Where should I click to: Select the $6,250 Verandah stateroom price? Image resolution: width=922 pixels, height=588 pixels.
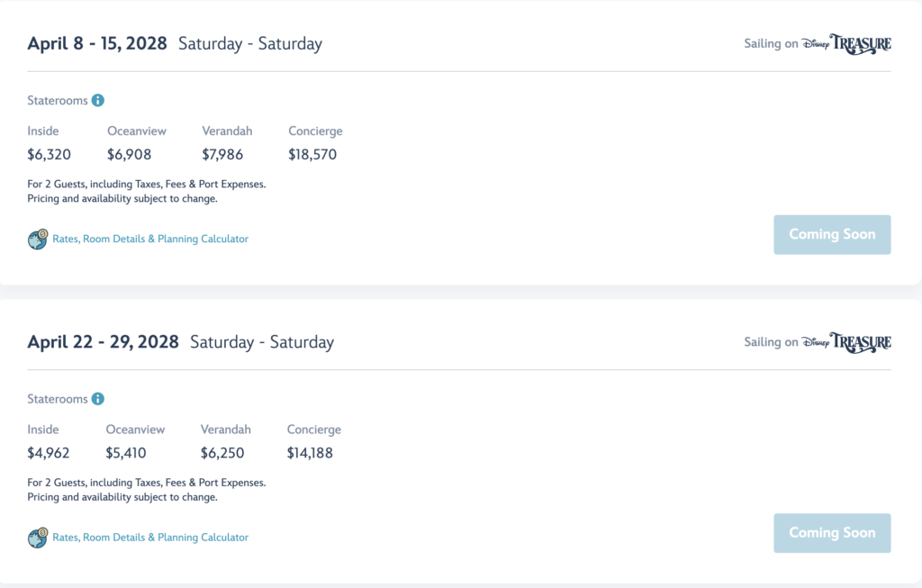(x=222, y=453)
